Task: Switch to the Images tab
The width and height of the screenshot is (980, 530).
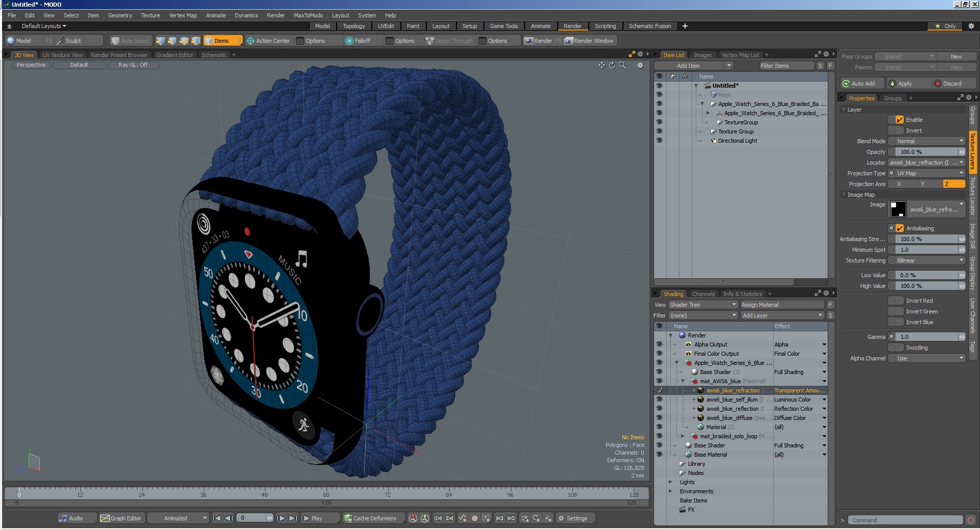Action: coord(702,55)
